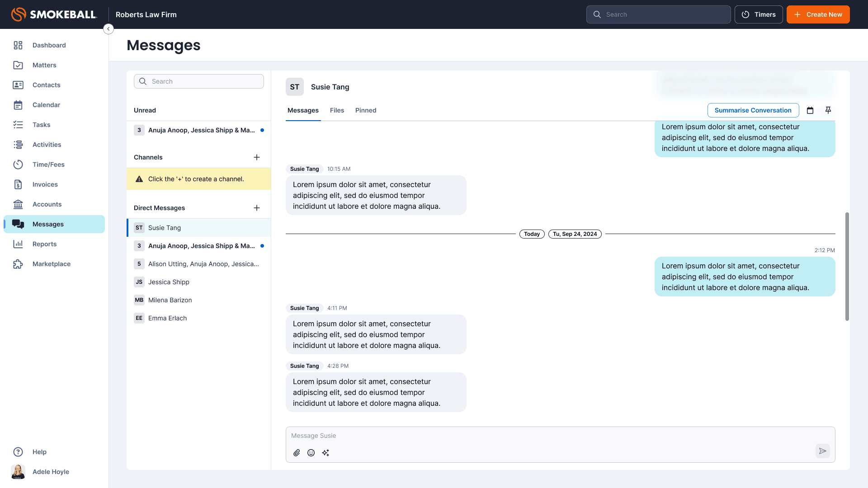The image size is (868, 488).
Task: Add a new channel with the plus button
Action: point(257,157)
